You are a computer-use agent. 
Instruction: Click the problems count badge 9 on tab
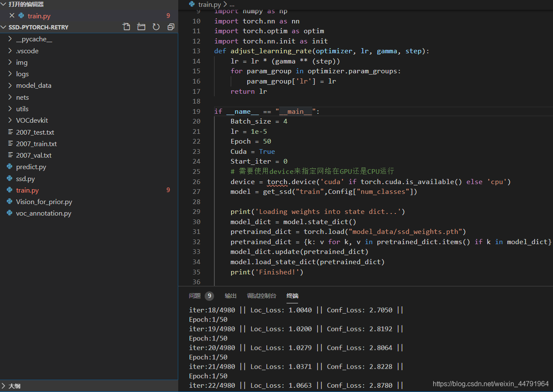click(x=209, y=296)
